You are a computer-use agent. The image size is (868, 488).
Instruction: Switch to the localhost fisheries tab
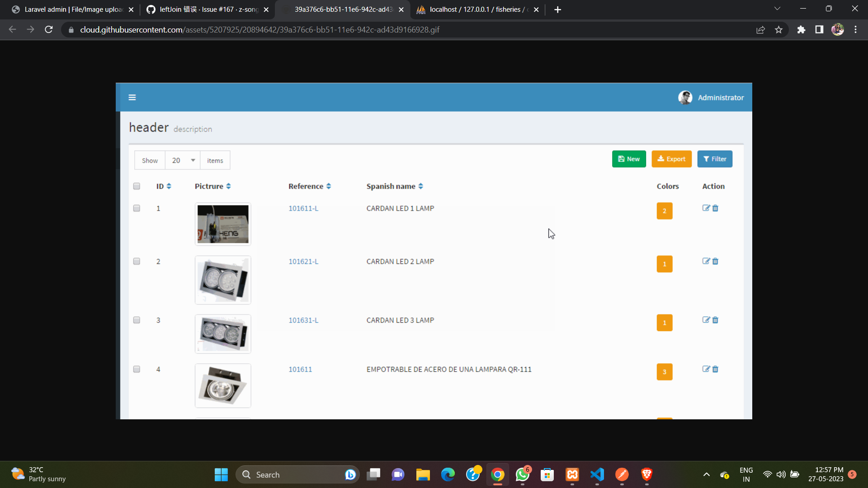click(x=472, y=9)
